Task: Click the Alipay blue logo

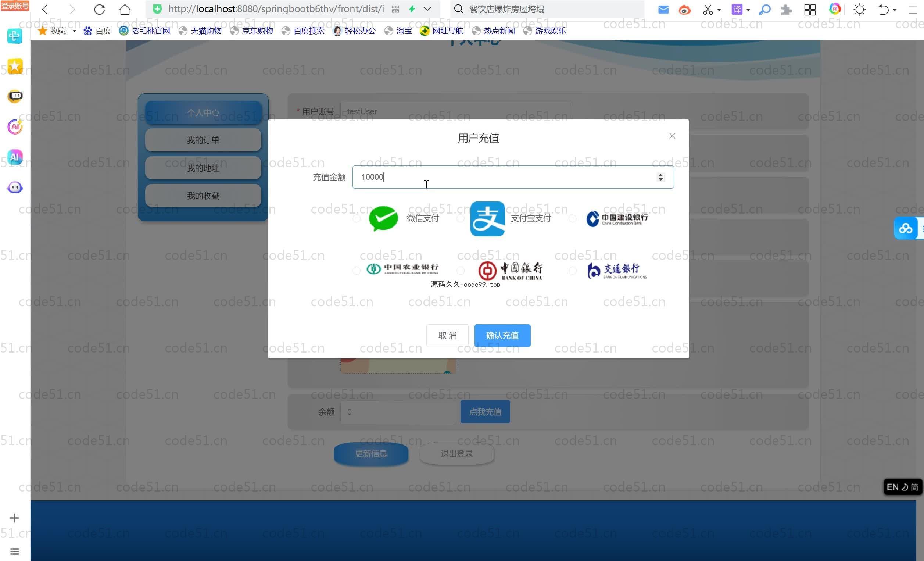Action: 487,219
